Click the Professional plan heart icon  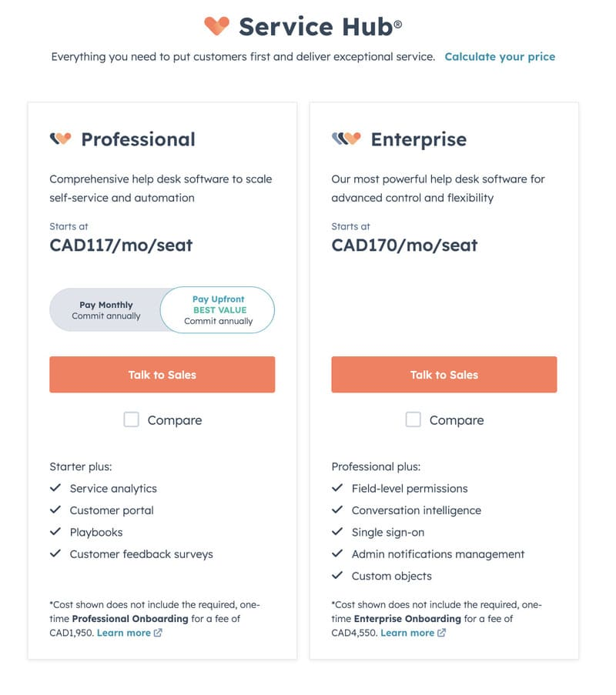tap(62, 139)
